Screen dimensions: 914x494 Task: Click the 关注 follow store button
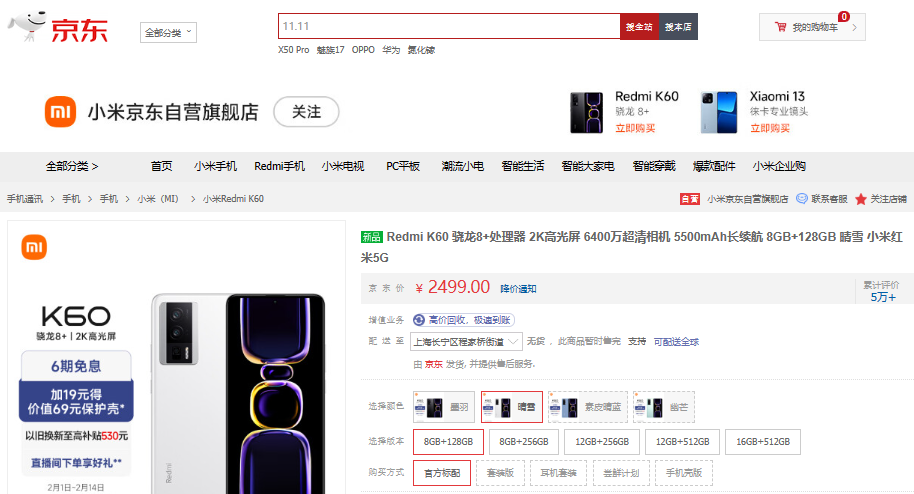(306, 111)
